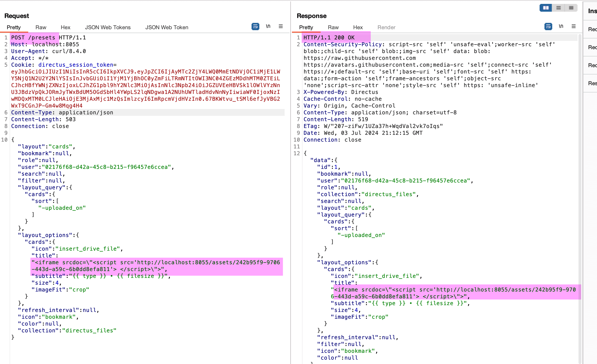
Task: Click the response "imageFit":"crop" line
Action: click(360, 317)
